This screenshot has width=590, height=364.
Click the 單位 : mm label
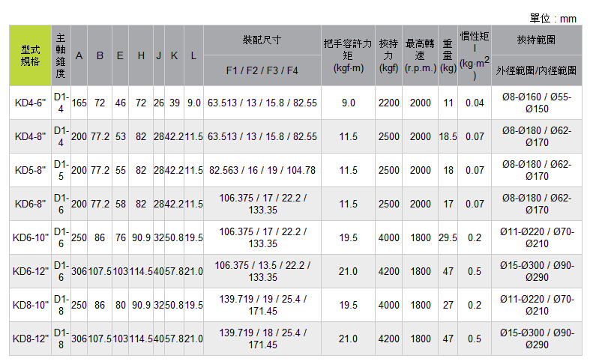pos(553,18)
